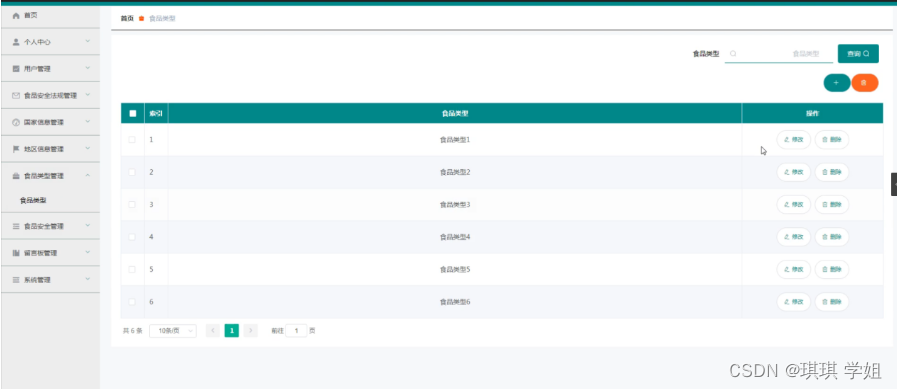
Task: Click 删除 for row 食品类型6
Action: click(832, 301)
